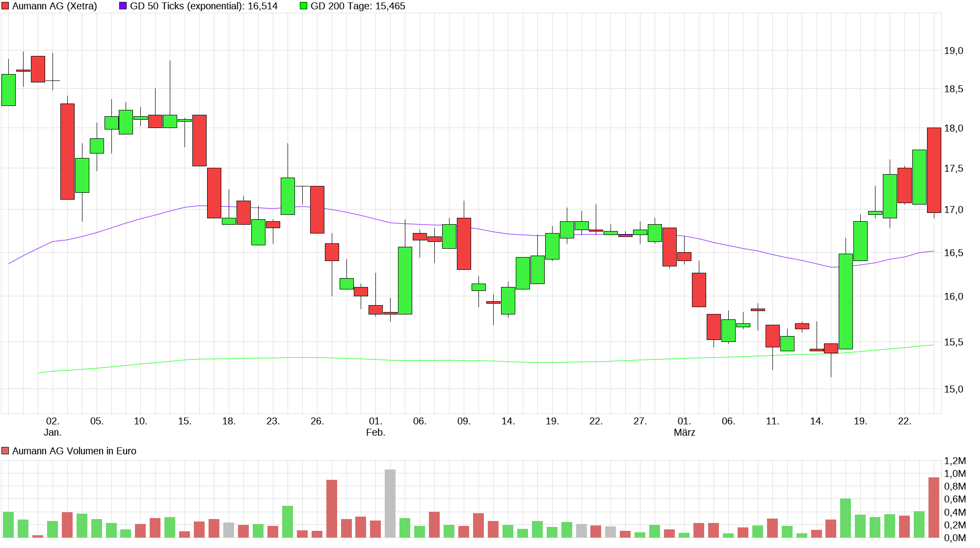Click the 0,6M volume axis label
The height and width of the screenshot is (548, 980).
[955, 499]
